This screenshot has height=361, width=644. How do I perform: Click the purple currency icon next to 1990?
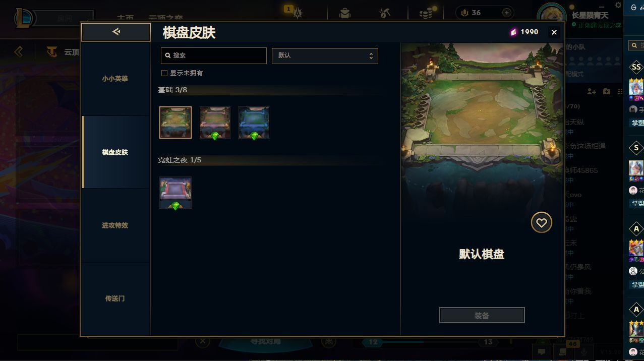pyautogui.click(x=513, y=32)
